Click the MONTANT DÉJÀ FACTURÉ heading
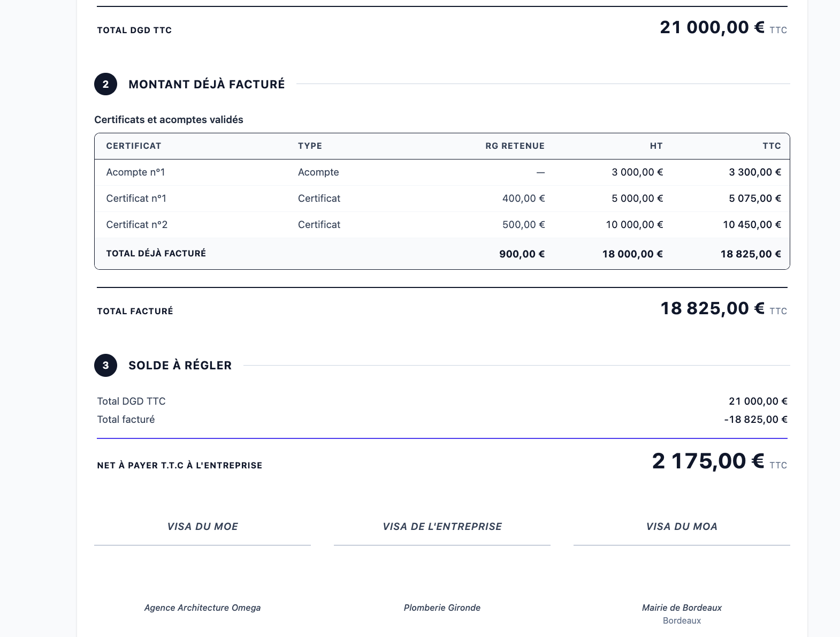Viewport: 840px width, 637px height. tap(207, 84)
